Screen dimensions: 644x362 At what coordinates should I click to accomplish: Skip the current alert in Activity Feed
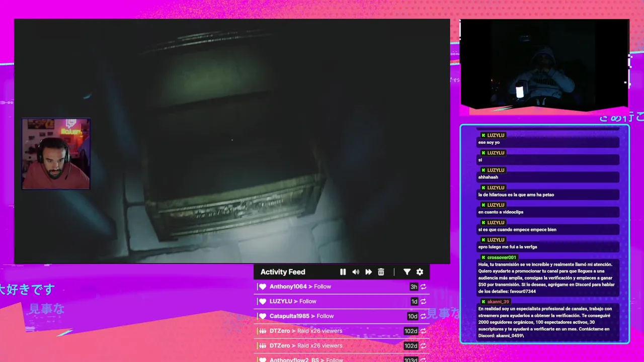pyautogui.click(x=368, y=272)
